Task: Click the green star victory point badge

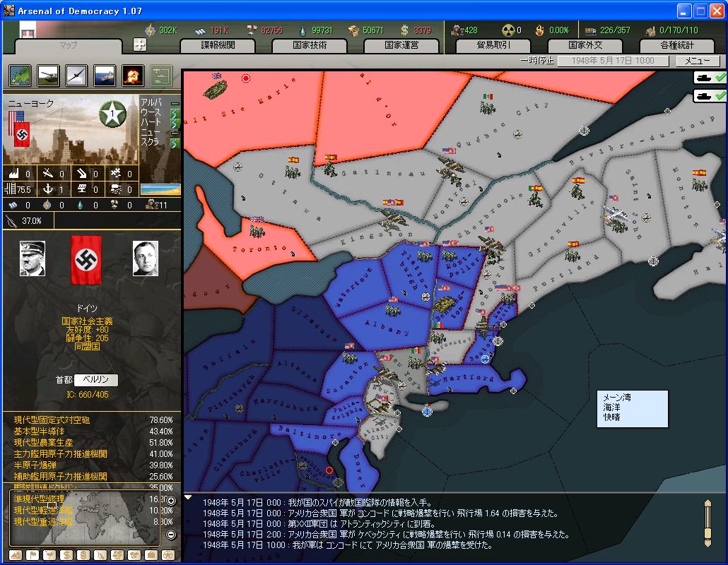Action: (x=112, y=113)
